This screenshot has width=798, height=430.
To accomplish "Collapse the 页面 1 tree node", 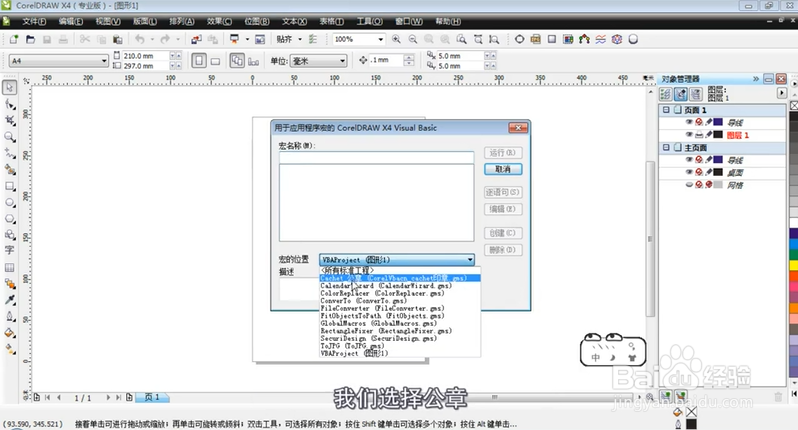I will (666, 110).
